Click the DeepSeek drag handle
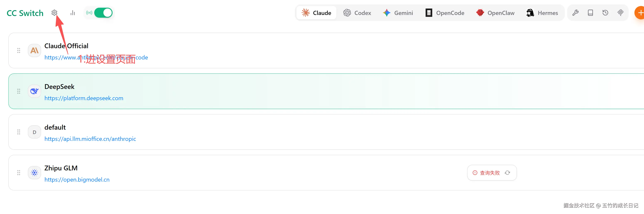This screenshot has width=644, height=214. coord(19,91)
